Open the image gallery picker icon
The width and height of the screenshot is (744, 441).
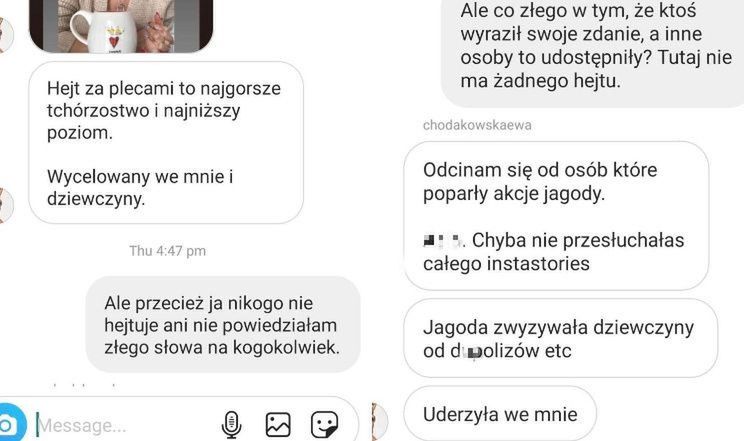(278, 424)
